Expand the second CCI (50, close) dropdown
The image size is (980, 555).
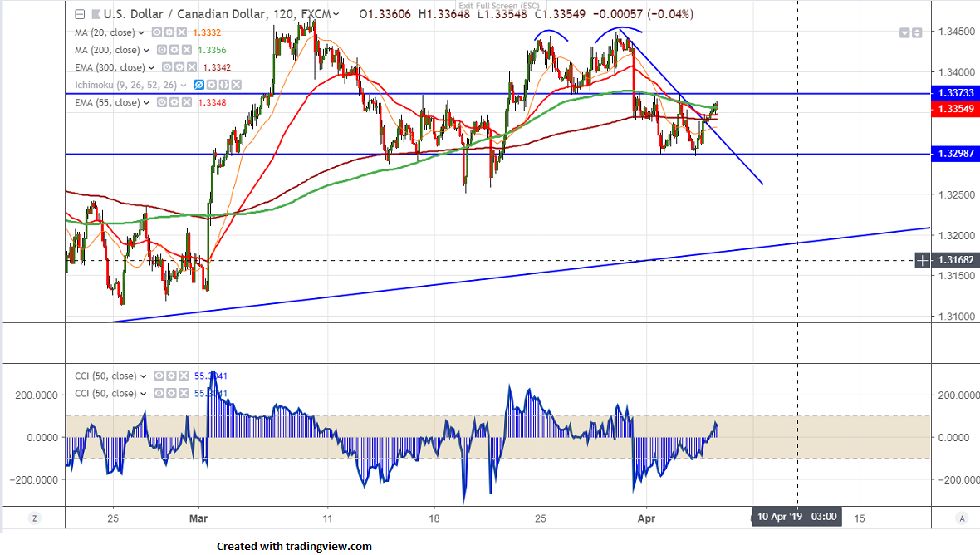pos(143,394)
